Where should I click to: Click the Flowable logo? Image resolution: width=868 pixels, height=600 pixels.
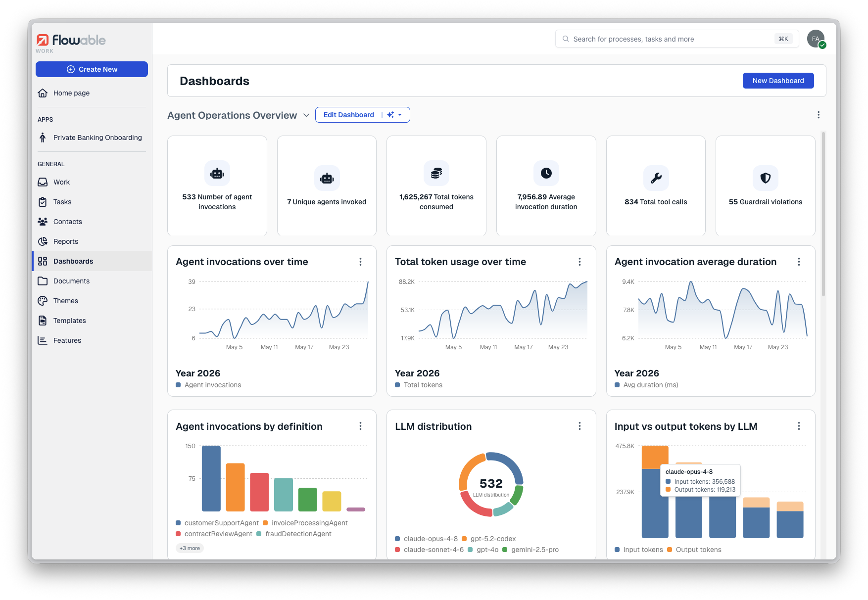tap(71, 41)
